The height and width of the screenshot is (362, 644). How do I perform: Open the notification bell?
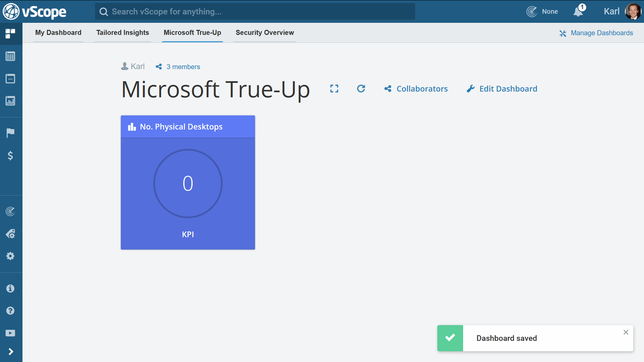579,11
